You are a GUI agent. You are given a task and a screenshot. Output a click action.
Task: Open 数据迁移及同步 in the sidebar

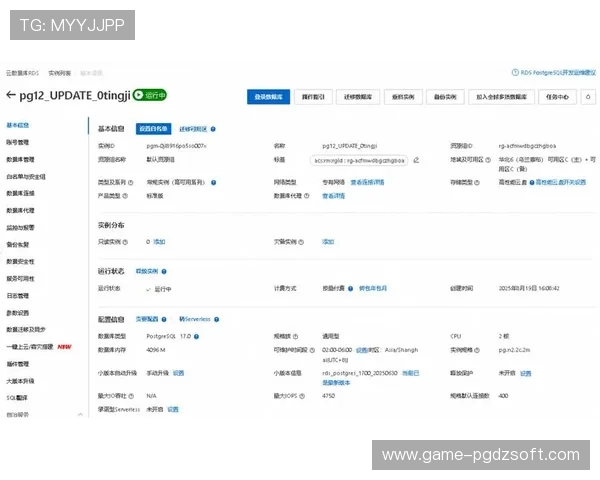26,330
